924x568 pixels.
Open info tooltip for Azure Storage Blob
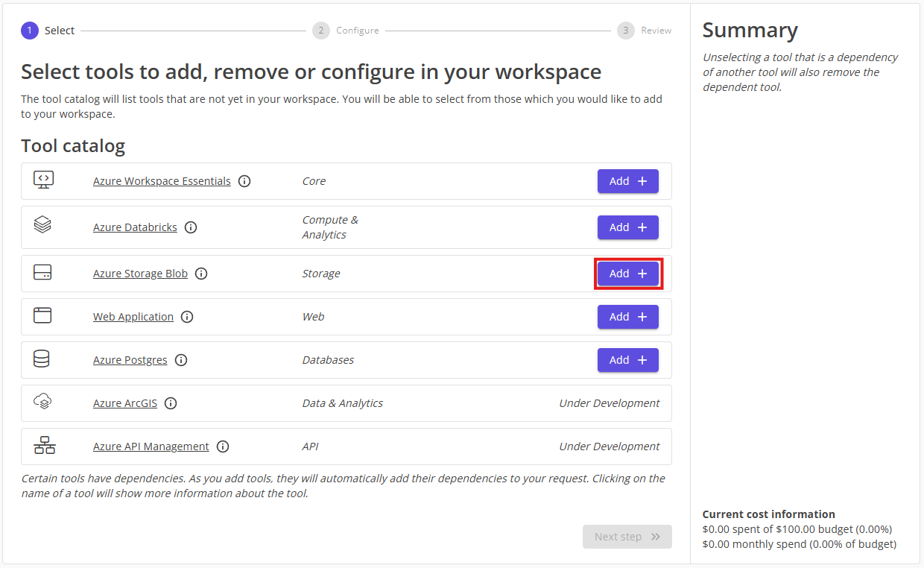pos(201,273)
